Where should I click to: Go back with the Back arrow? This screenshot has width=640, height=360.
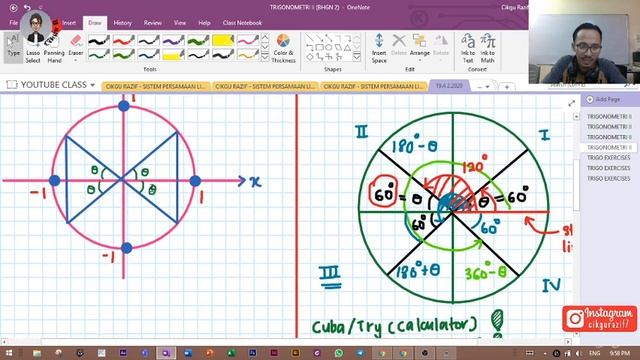point(13,7)
